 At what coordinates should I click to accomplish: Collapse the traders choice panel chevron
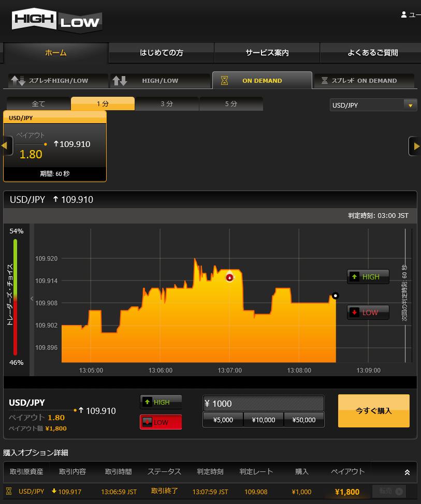click(32, 299)
